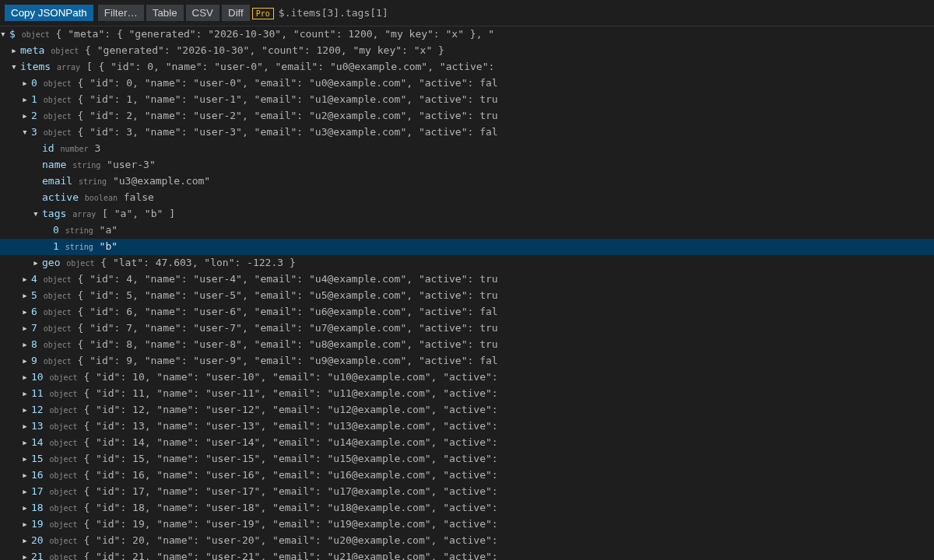The height and width of the screenshot is (560, 934).
Task: Expand the geo object arrow
Action: tap(36, 263)
